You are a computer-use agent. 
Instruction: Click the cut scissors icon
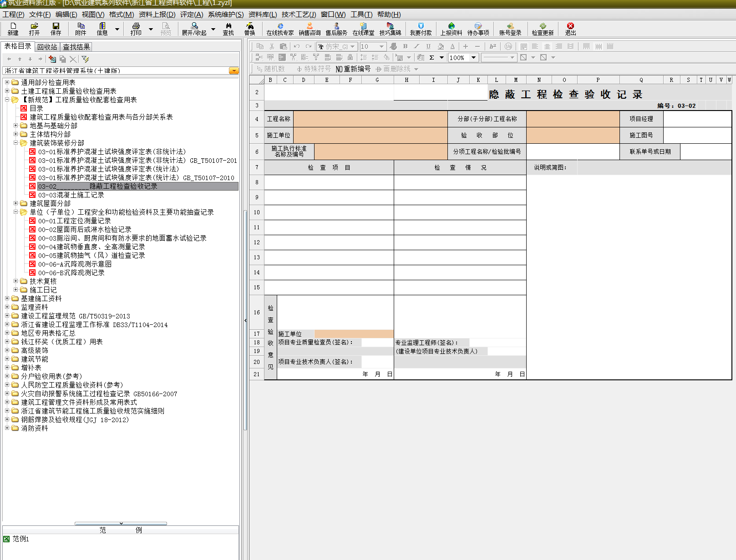point(272,46)
